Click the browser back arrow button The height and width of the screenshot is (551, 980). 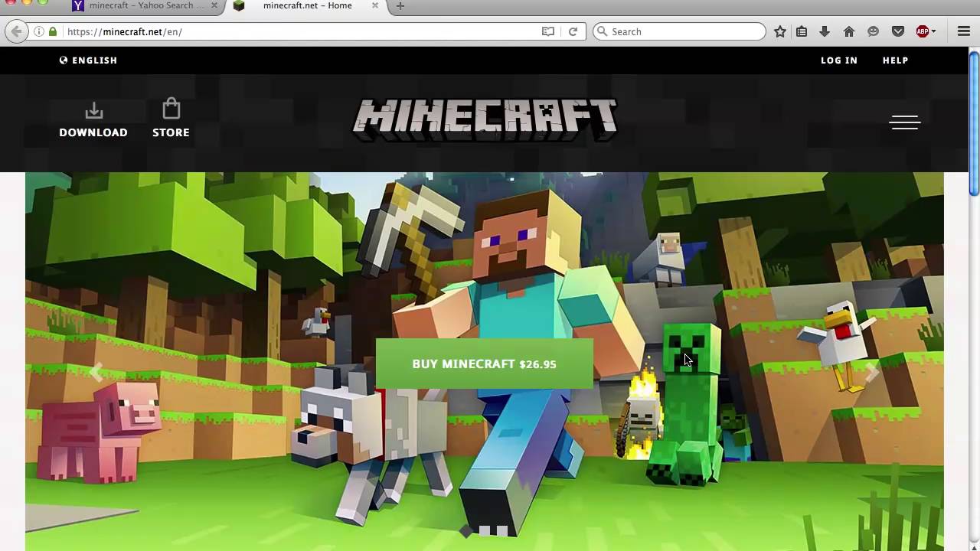[16, 31]
